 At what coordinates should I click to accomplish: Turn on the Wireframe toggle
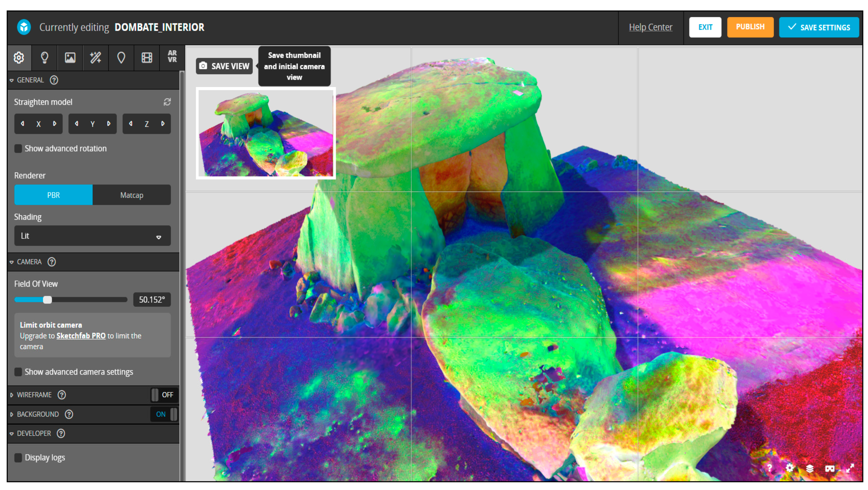(164, 395)
